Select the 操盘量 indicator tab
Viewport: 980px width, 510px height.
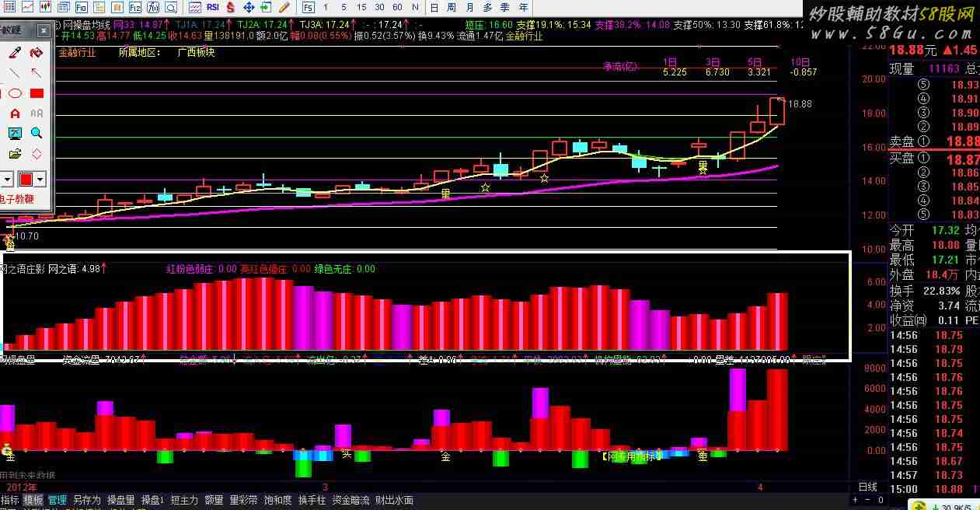pyautogui.click(x=121, y=500)
